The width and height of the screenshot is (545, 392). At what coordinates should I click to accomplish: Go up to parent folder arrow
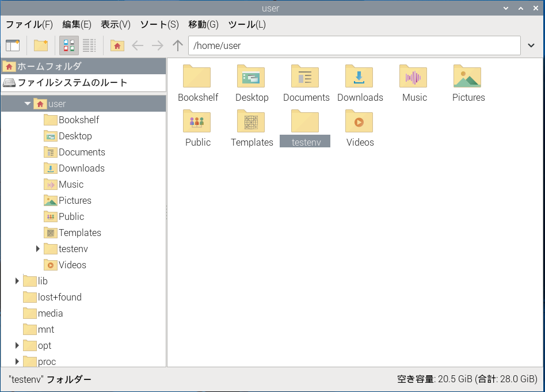click(x=178, y=45)
